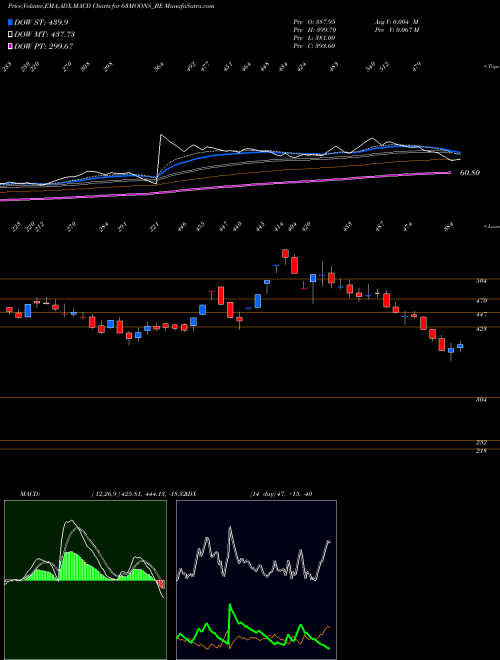The image size is (500, 660).
Task: Click the chart title mentioning 63MOONS_BE
Action: coord(111,6)
